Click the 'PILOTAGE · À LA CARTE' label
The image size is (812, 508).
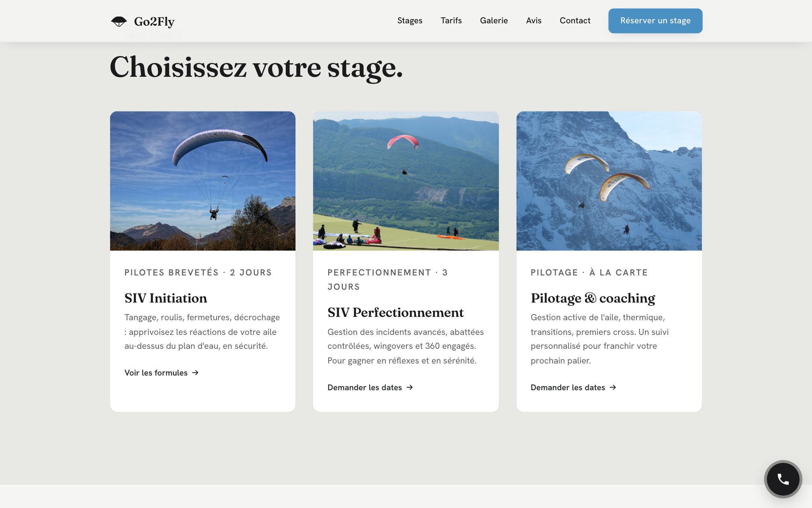(x=589, y=272)
